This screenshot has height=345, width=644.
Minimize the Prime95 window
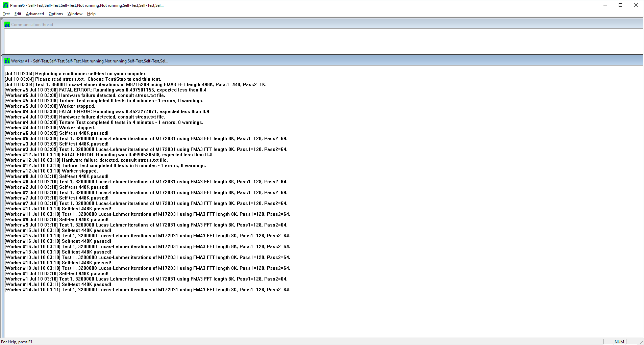click(x=605, y=5)
